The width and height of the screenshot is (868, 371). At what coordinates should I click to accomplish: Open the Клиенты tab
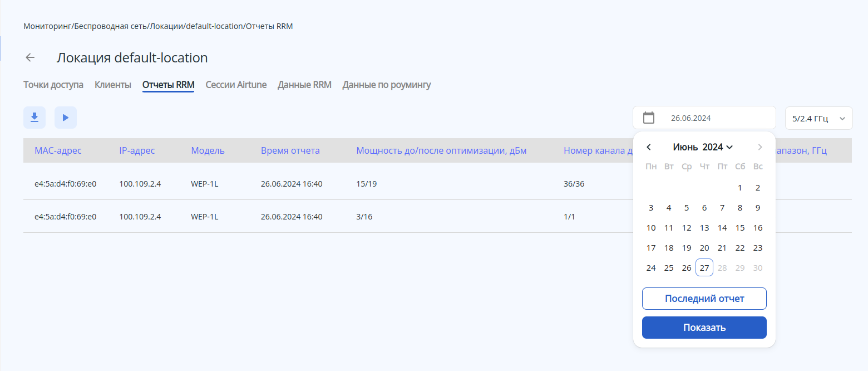tap(113, 85)
